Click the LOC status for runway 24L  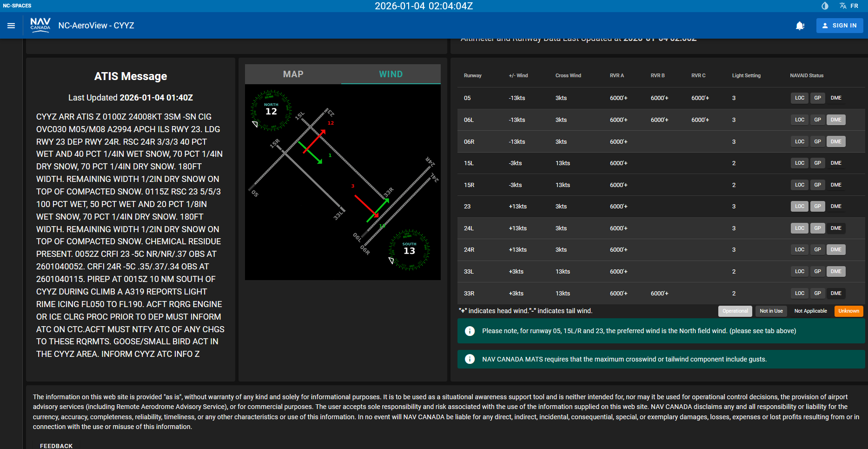(x=799, y=228)
